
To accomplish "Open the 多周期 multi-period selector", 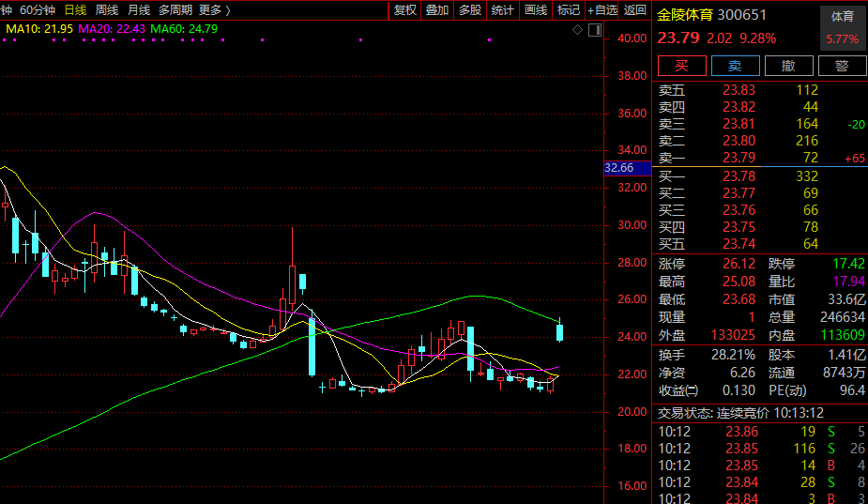I will pyautogui.click(x=175, y=10).
